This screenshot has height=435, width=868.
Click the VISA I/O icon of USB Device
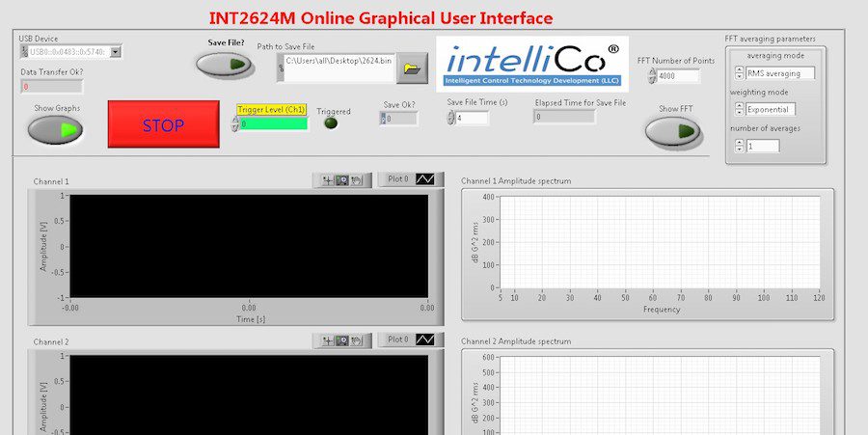click(x=24, y=52)
